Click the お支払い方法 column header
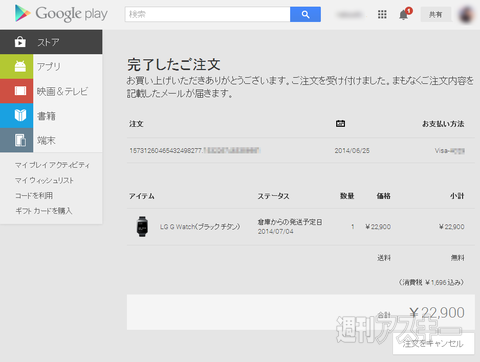This screenshot has height=362, width=480. point(443,124)
